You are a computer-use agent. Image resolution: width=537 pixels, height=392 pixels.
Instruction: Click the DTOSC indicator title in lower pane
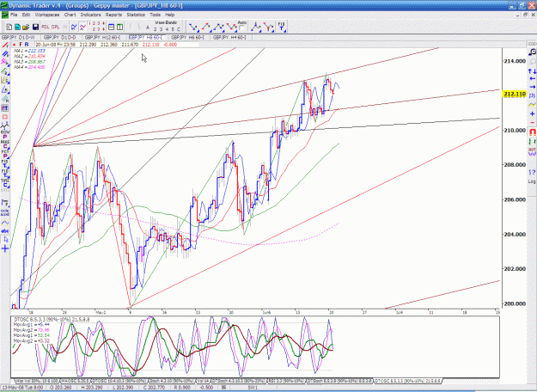coord(52,319)
